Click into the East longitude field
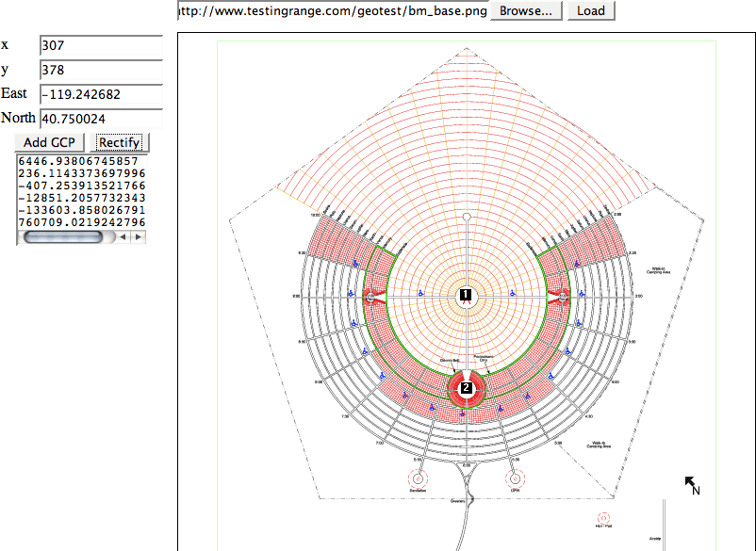 tap(101, 94)
